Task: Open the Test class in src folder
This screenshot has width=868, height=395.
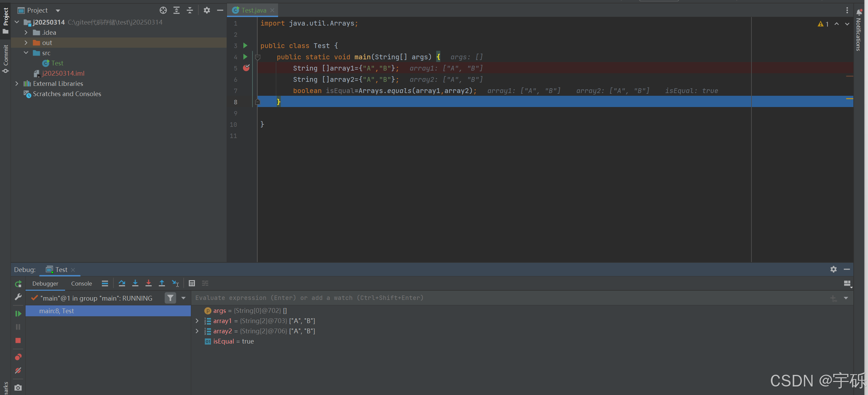Action: [x=57, y=63]
